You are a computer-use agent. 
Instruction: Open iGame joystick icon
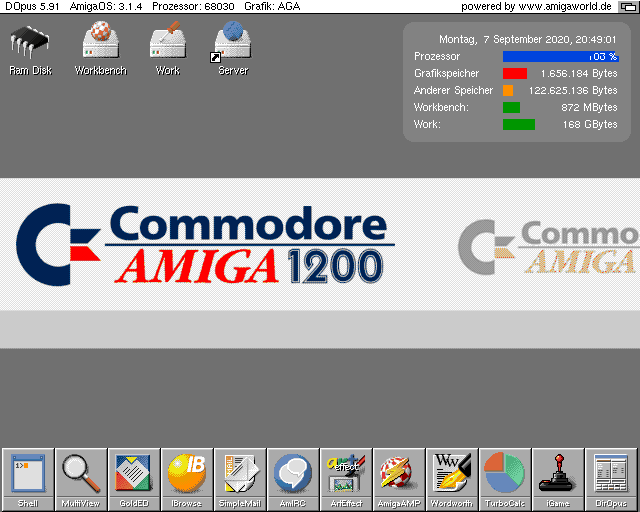coord(558,479)
